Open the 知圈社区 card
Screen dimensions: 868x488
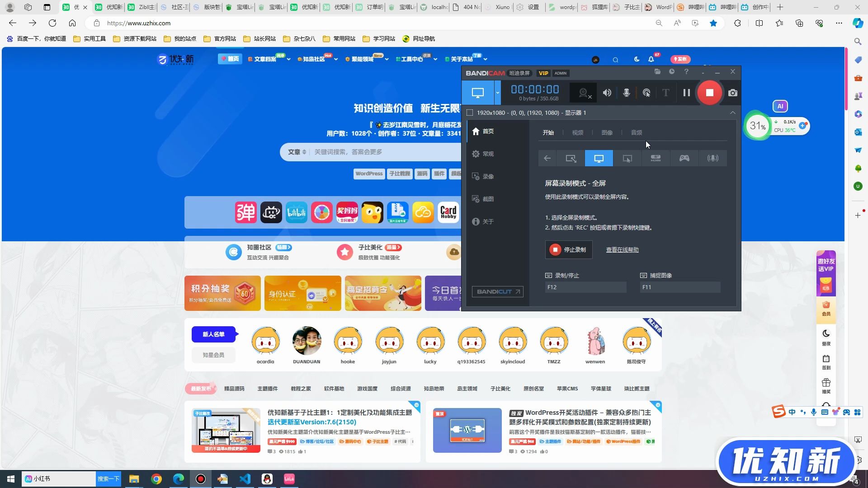(260, 252)
